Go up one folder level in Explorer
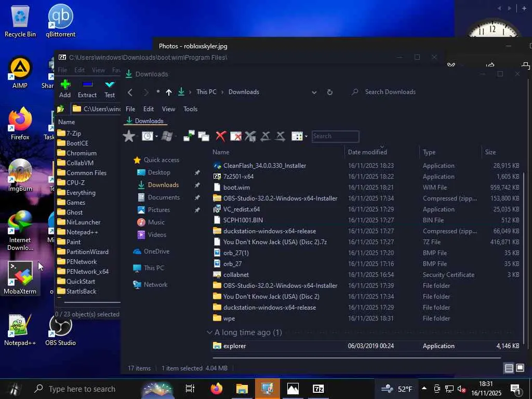Viewport: 532px width, 399px height. click(x=169, y=92)
